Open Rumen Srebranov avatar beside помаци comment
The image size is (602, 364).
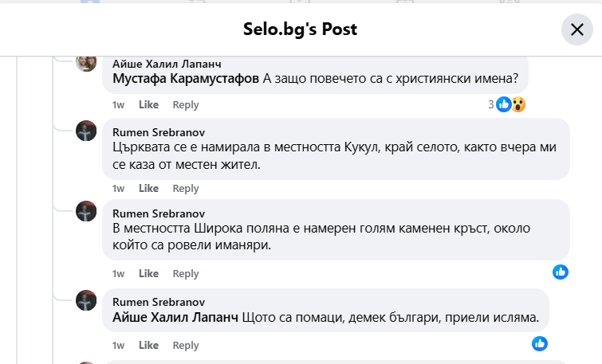pyautogui.click(x=86, y=300)
